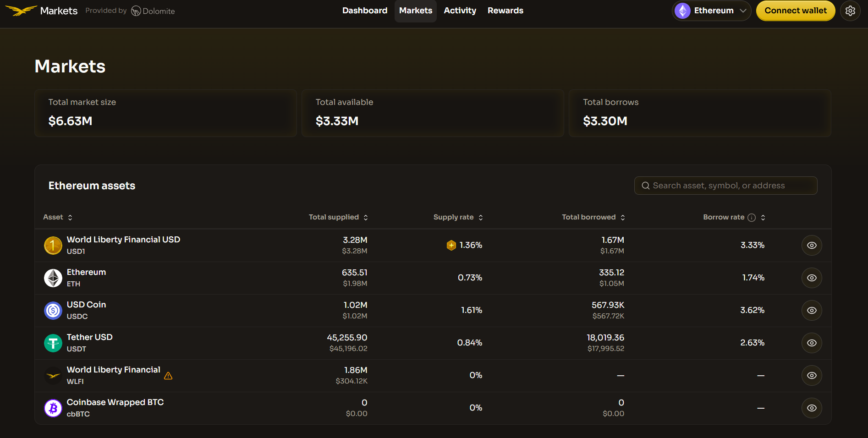Click the info icon next to Borrow rate
The height and width of the screenshot is (438, 868).
pyautogui.click(x=751, y=218)
